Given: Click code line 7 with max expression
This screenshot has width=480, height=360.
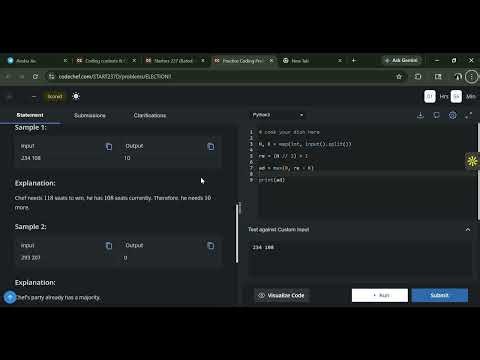Looking at the screenshot, I should point(286,168).
